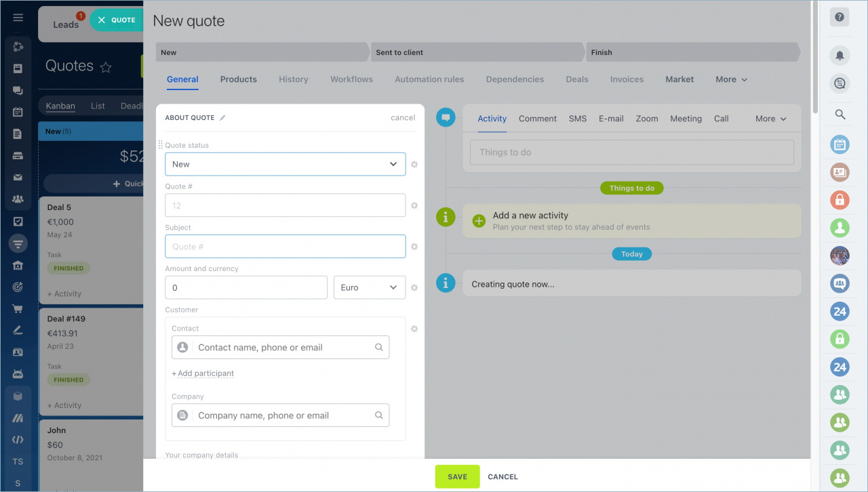Open the hamburger main menu
868x492 pixels.
click(18, 18)
